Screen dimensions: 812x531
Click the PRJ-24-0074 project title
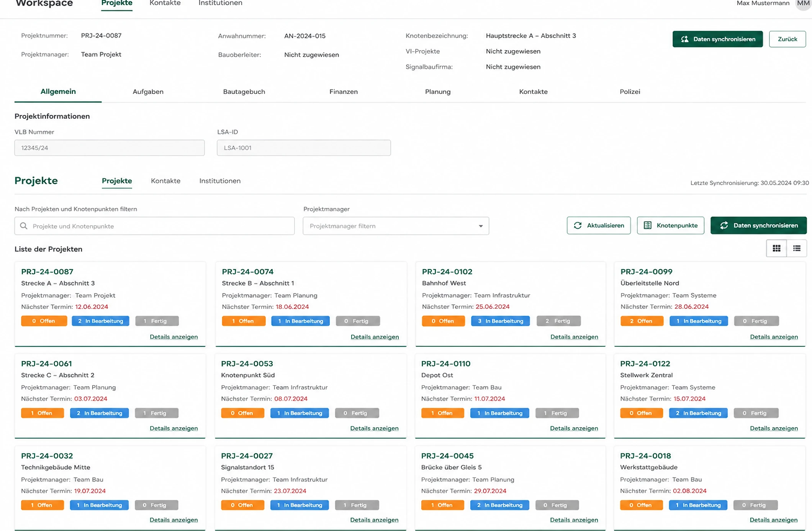(x=248, y=272)
